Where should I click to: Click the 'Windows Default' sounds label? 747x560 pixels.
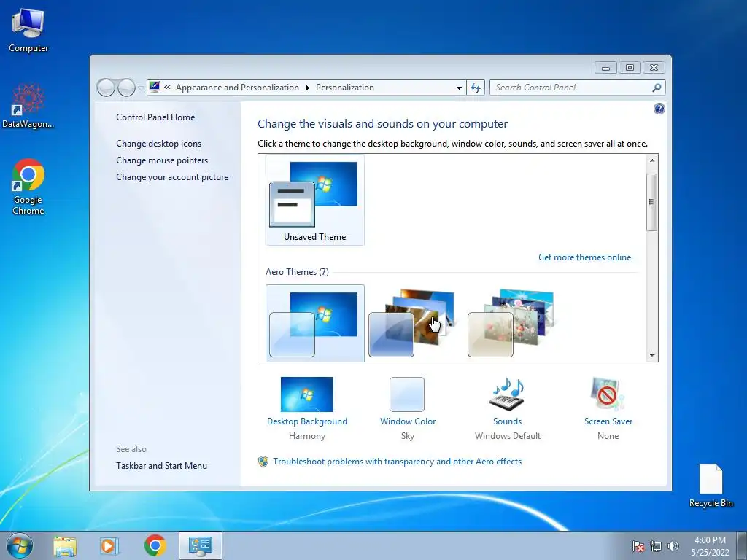click(508, 436)
